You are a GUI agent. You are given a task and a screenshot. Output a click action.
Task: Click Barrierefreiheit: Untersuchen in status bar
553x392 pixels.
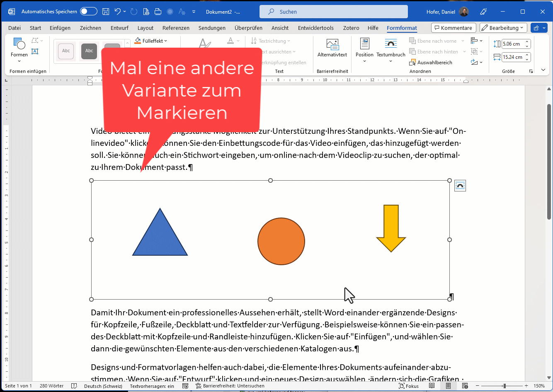230,386
